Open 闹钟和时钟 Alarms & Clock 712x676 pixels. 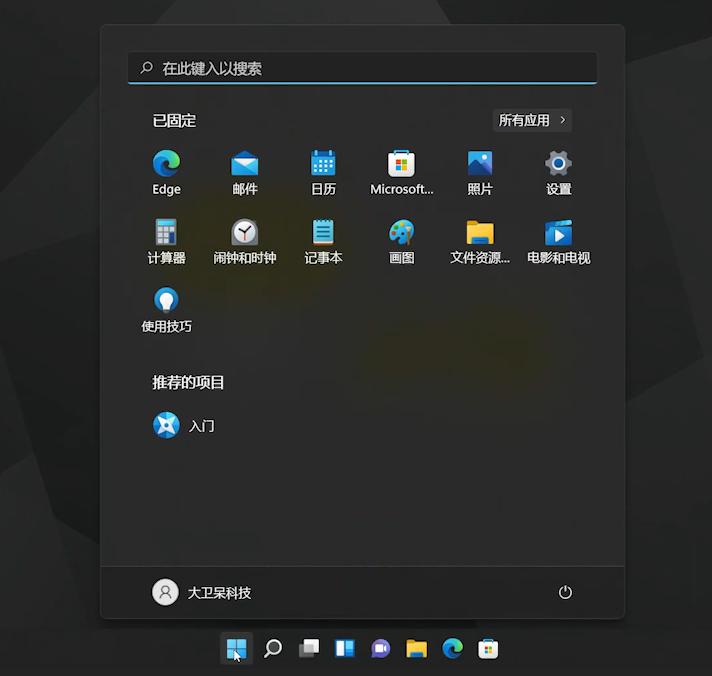[245, 242]
